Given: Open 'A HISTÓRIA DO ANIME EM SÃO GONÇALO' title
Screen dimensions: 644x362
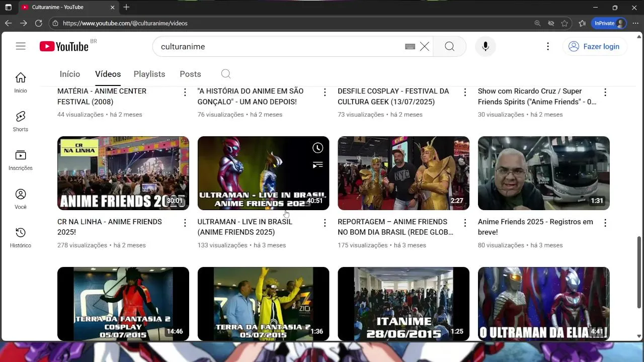Looking at the screenshot, I should coord(251,97).
